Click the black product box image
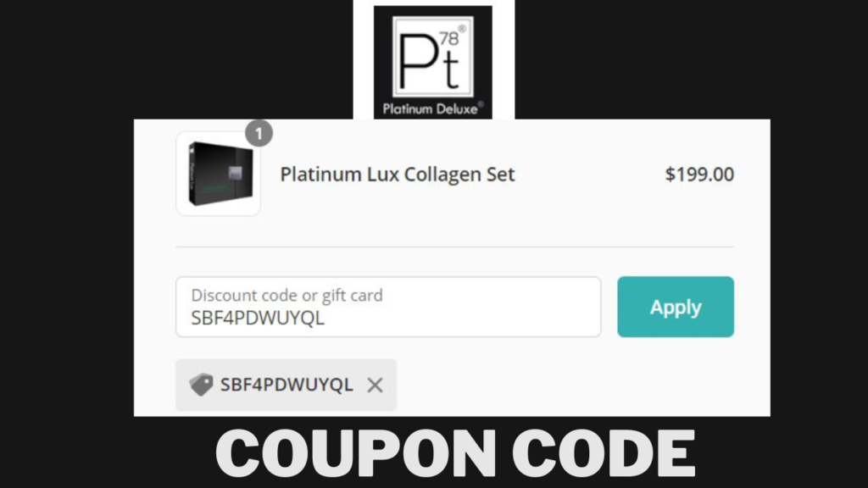This screenshot has height=488, width=868. point(220,174)
